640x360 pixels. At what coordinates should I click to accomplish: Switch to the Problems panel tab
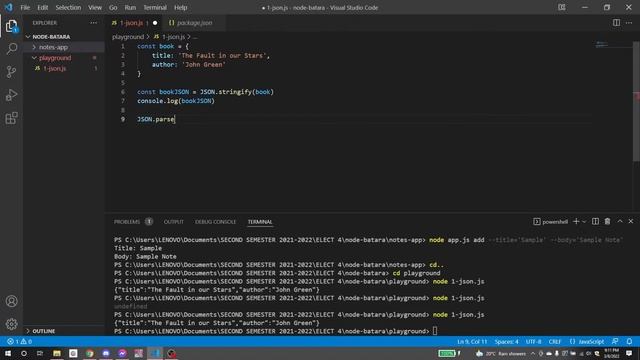[127, 222]
